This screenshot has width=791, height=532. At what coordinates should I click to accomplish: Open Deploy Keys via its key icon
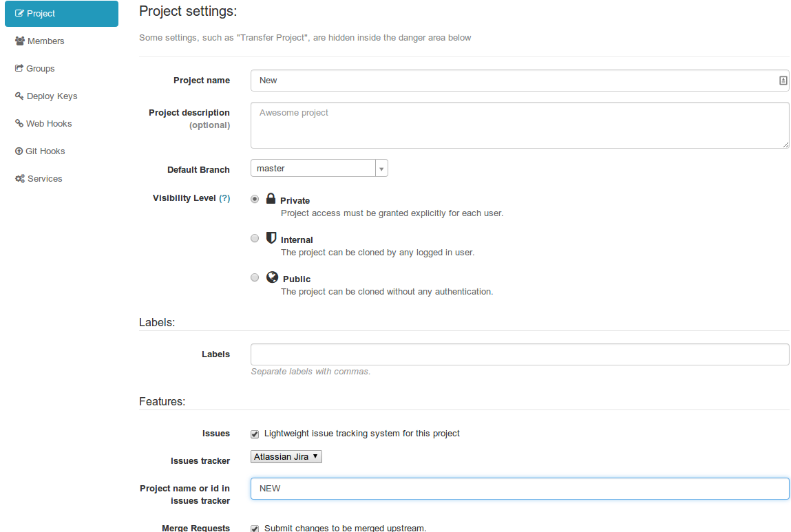pos(19,96)
